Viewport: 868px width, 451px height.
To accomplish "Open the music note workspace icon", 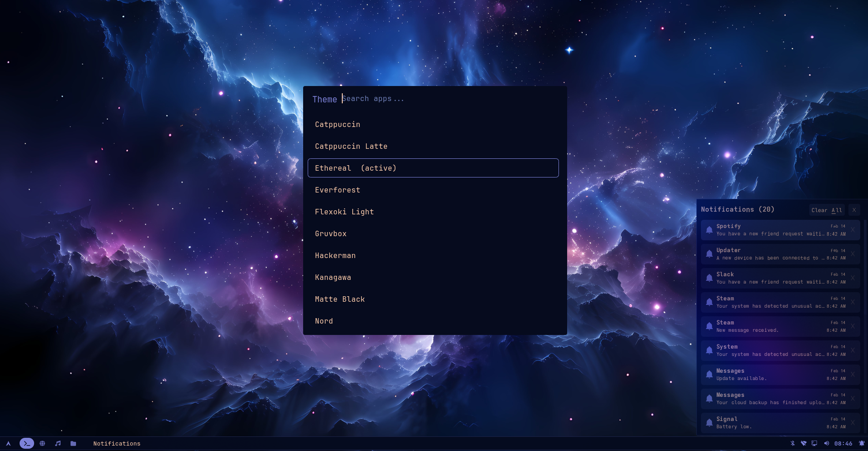I will point(58,443).
